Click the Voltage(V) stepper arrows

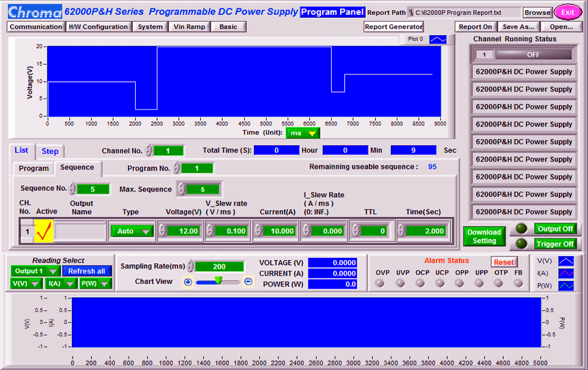162,231
